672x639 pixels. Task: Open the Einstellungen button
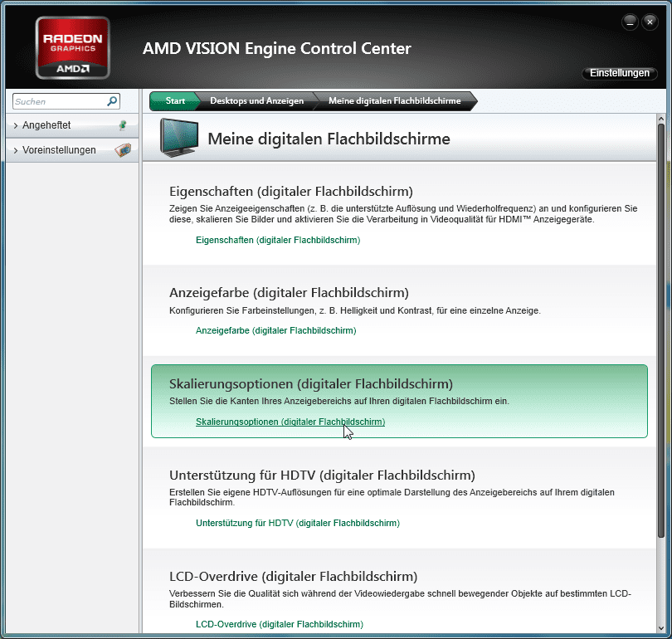pos(619,73)
